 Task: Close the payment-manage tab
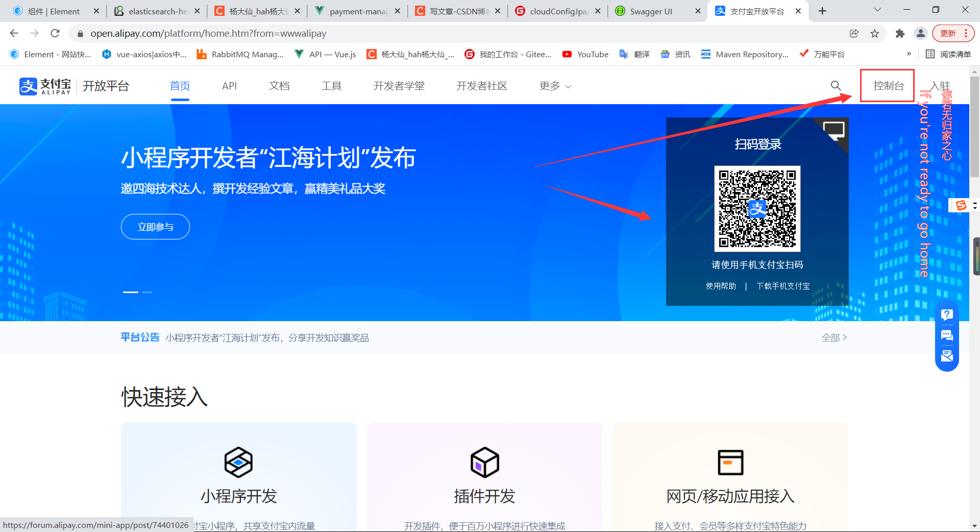(x=397, y=11)
